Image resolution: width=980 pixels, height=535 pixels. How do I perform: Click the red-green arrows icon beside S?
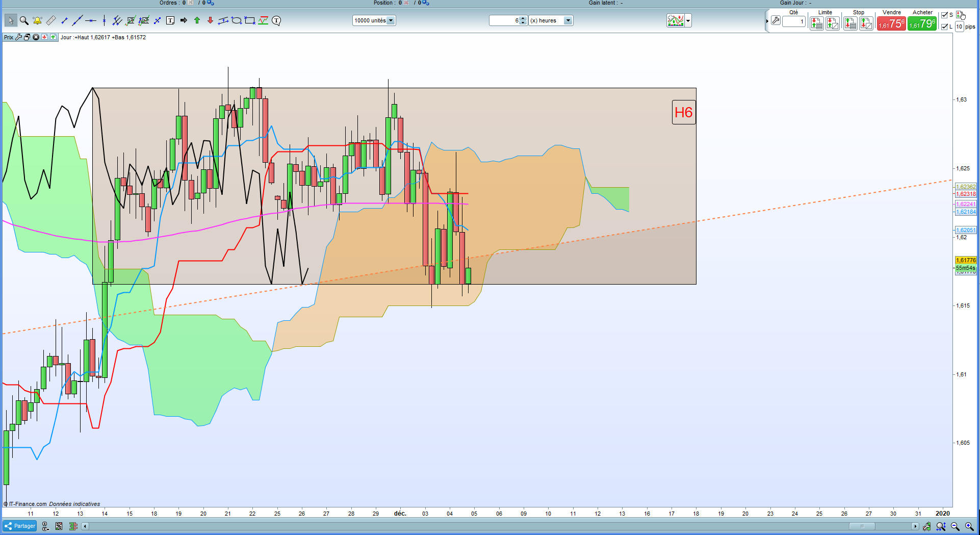pos(961,15)
